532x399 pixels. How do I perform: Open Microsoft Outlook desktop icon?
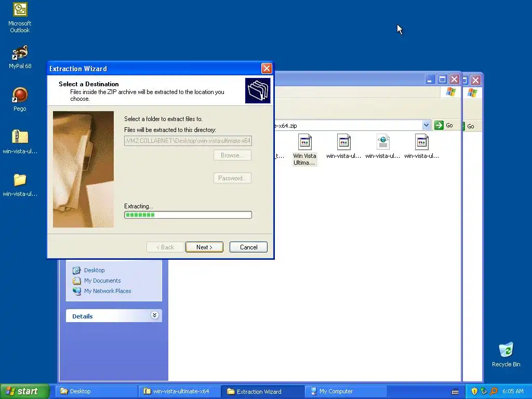[x=20, y=18]
